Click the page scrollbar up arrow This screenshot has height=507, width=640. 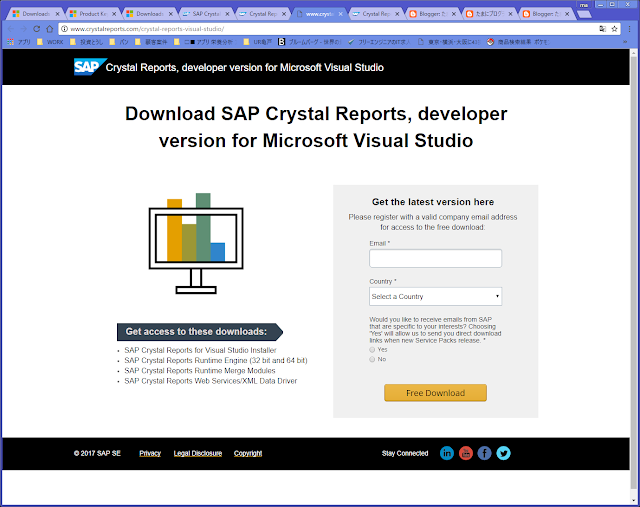coord(634,53)
